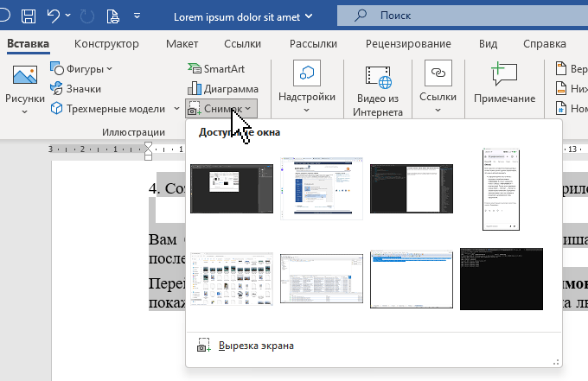Open the Ссылки ribbon tab
The width and height of the screenshot is (588, 381).
[x=242, y=43]
